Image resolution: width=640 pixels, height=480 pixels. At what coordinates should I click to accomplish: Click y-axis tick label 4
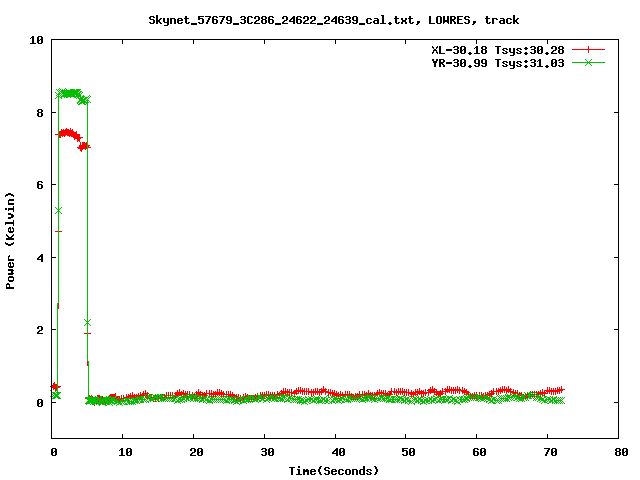point(40,258)
